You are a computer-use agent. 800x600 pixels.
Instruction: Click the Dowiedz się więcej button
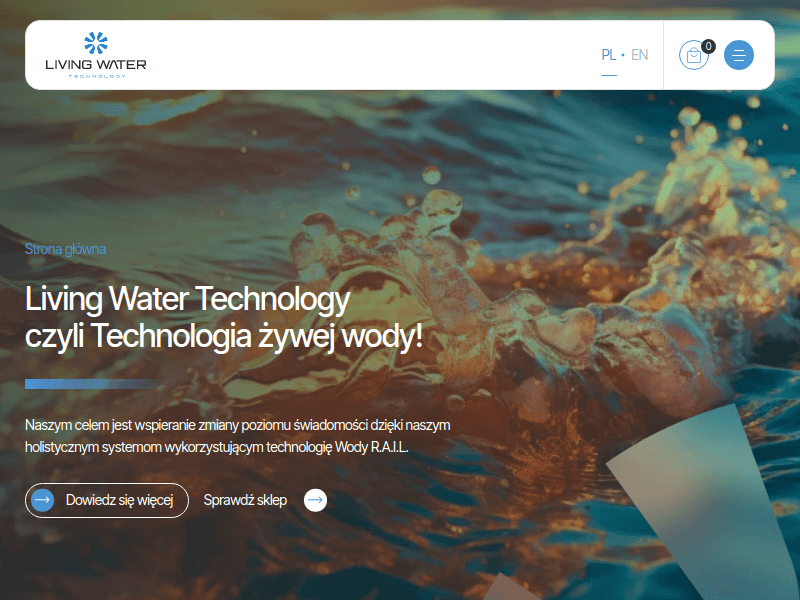[x=107, y=500]
